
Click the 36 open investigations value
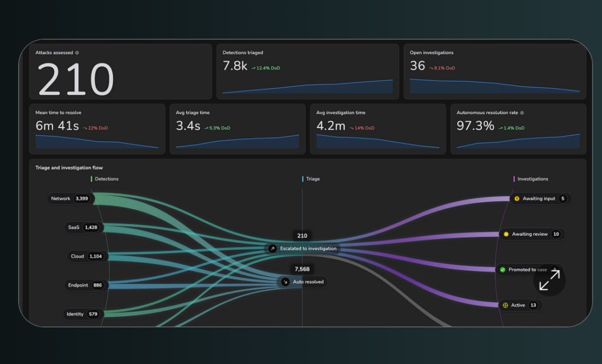(417, 66)
